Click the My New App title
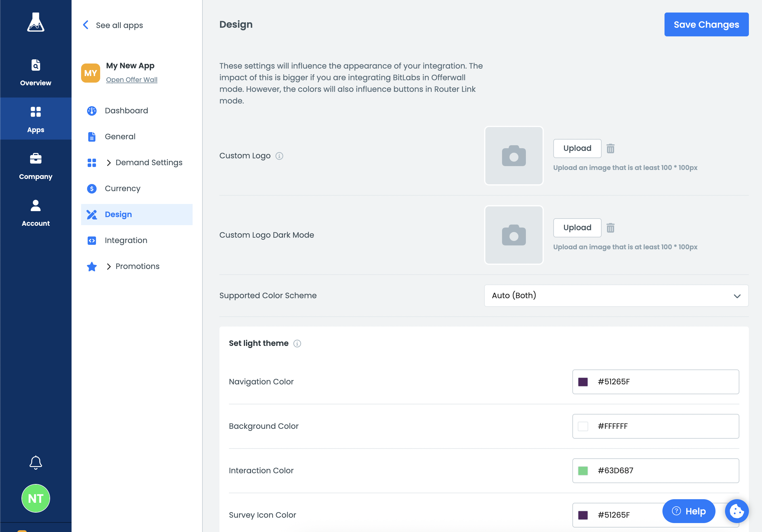Viewport: 762px width, 532px height. (x=130, y=66)
